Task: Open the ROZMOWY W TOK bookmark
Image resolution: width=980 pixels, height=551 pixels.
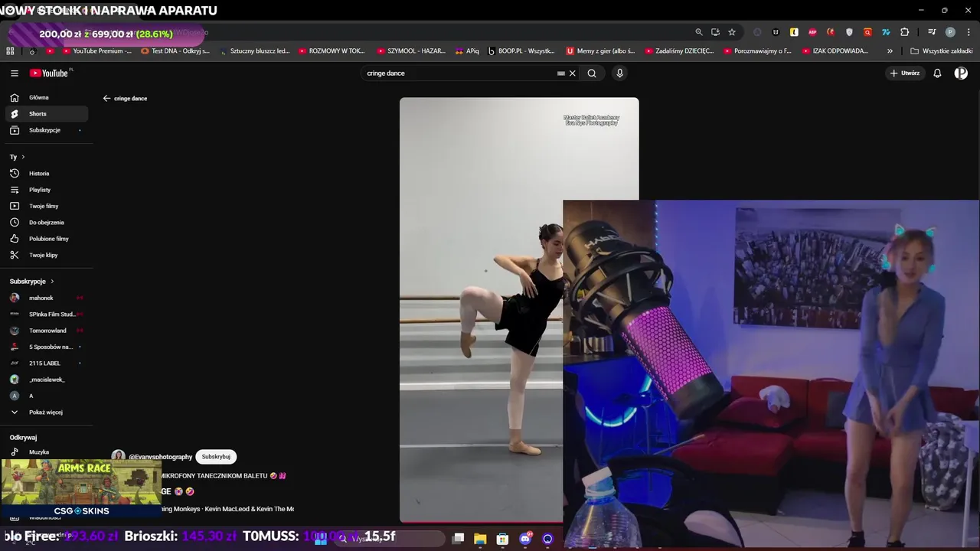Action: click(x=332, y=51)
